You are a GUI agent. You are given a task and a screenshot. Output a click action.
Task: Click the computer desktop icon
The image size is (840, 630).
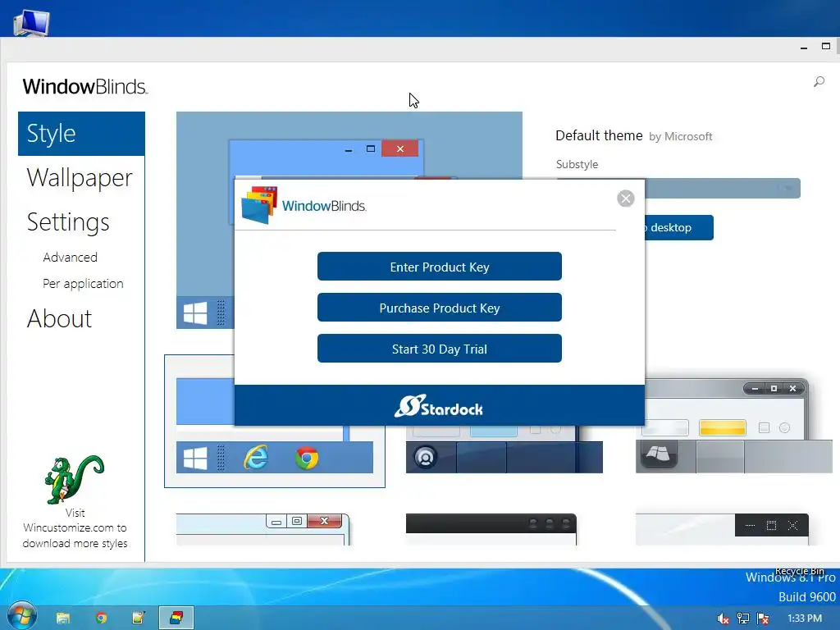point(31,24)
